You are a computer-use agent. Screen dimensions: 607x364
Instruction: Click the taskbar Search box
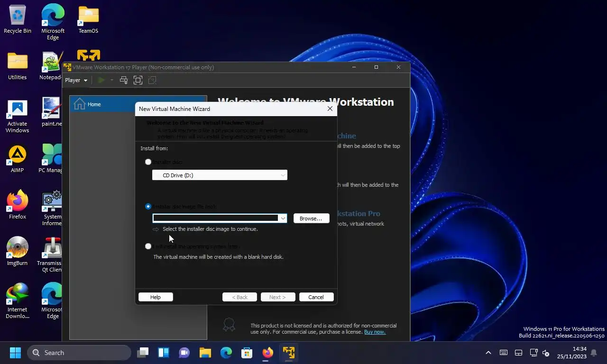click(79, 353)
